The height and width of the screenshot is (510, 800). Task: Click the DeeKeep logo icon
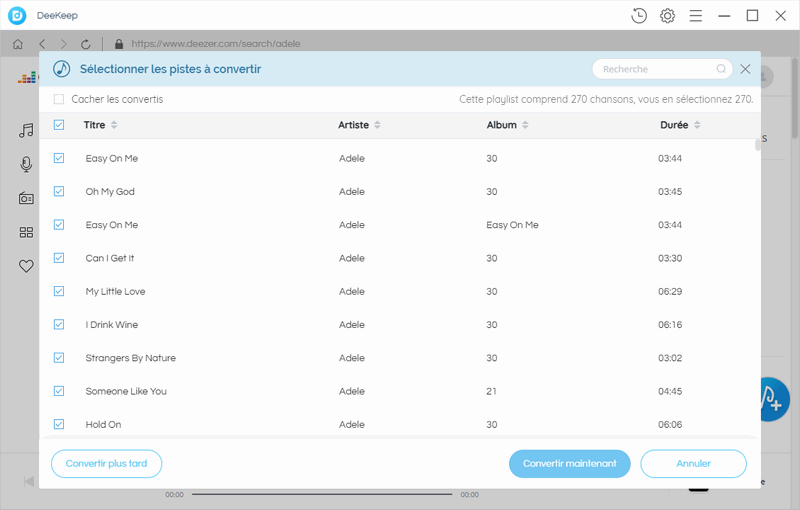tap(17, 16)
